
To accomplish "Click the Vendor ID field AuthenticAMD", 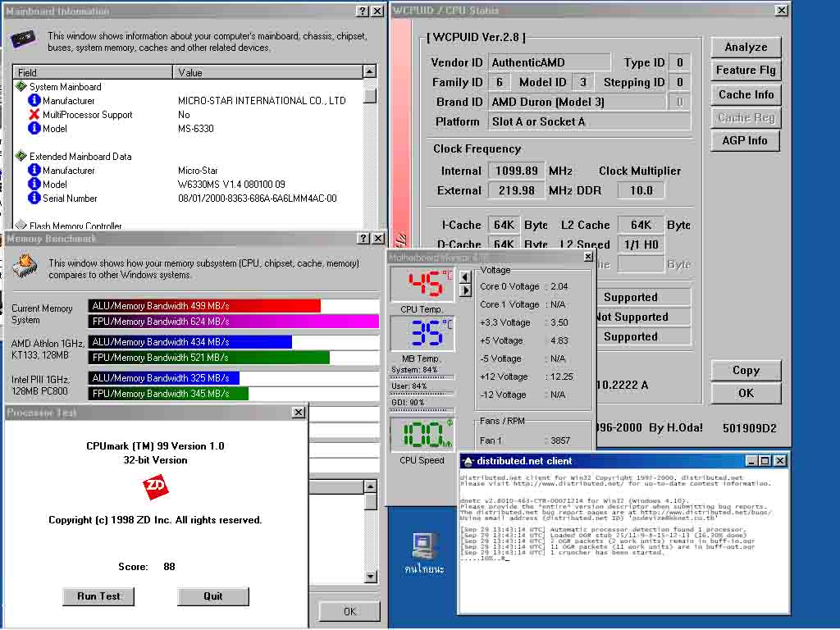I will (549, 62).
